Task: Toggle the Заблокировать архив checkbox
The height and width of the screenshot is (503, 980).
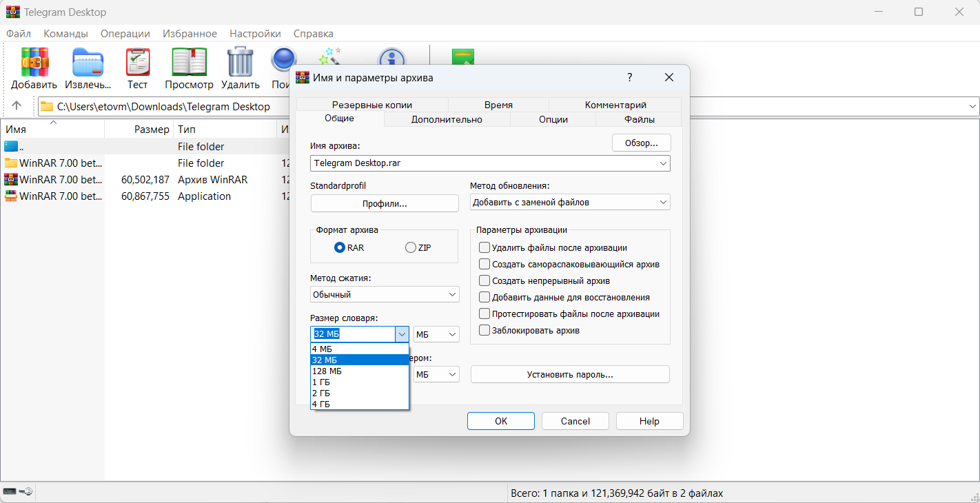Action: click(x=484, y=330)
